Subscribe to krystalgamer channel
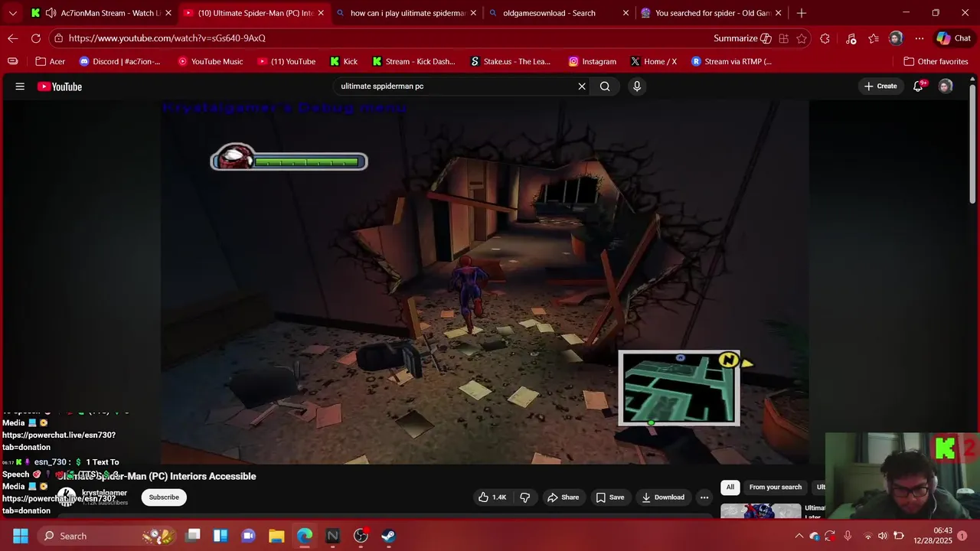The height and width of the screenshot is (551, 980). point(164,497)
